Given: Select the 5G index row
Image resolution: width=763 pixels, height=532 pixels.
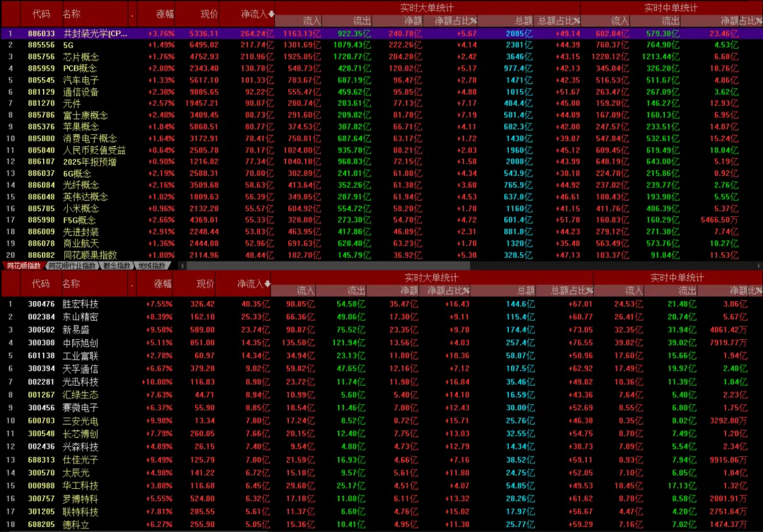Looking at the screenshot, I should coord(381,45).
